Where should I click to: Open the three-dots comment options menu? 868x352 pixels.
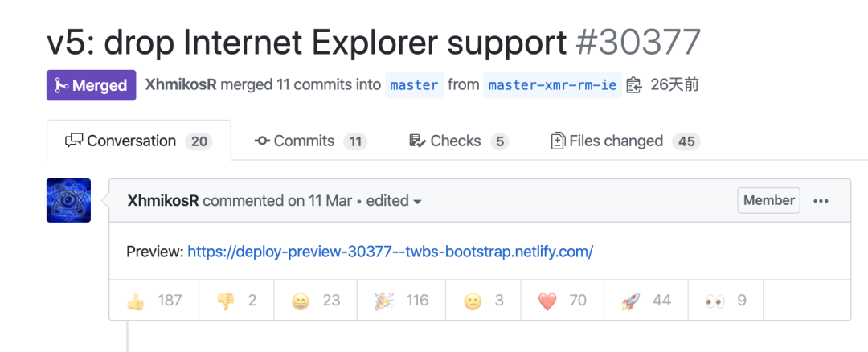[821, 201]
